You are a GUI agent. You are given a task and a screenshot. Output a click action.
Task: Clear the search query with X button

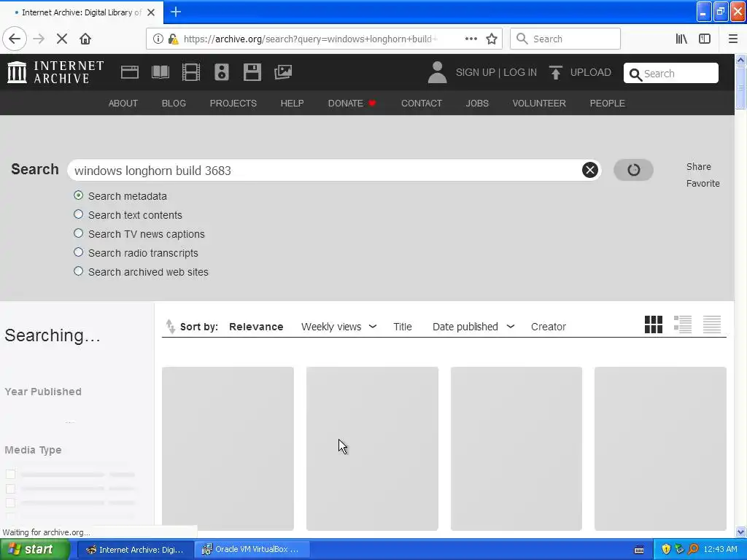589,169
